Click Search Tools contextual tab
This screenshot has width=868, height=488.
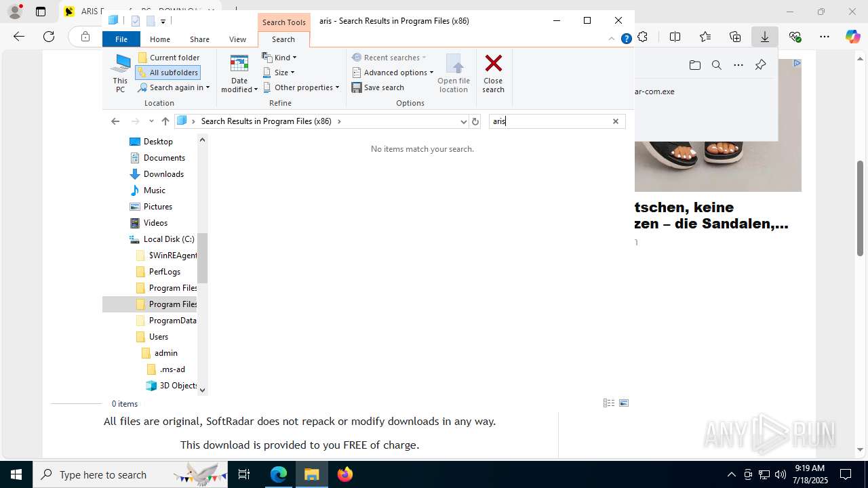tap(284, 22)
